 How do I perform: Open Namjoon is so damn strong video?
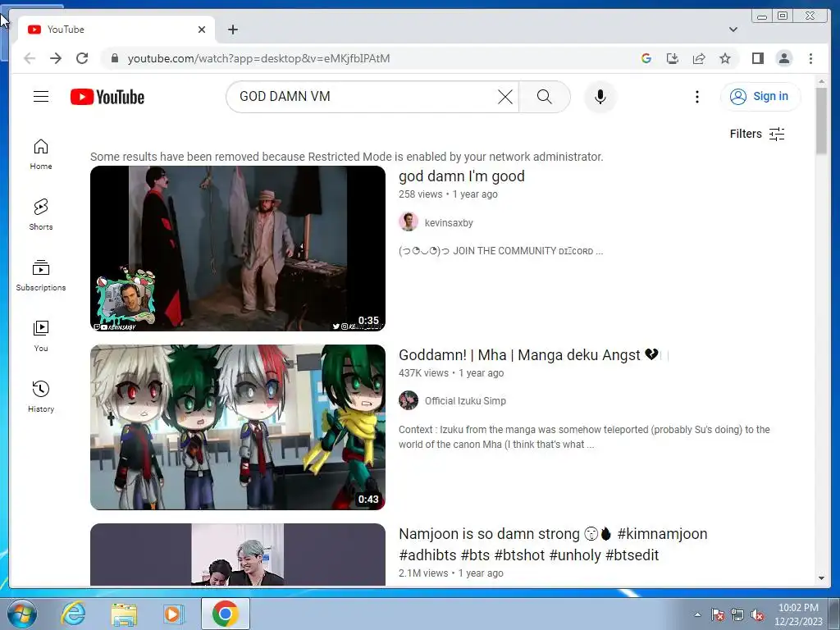pos(553,545)
